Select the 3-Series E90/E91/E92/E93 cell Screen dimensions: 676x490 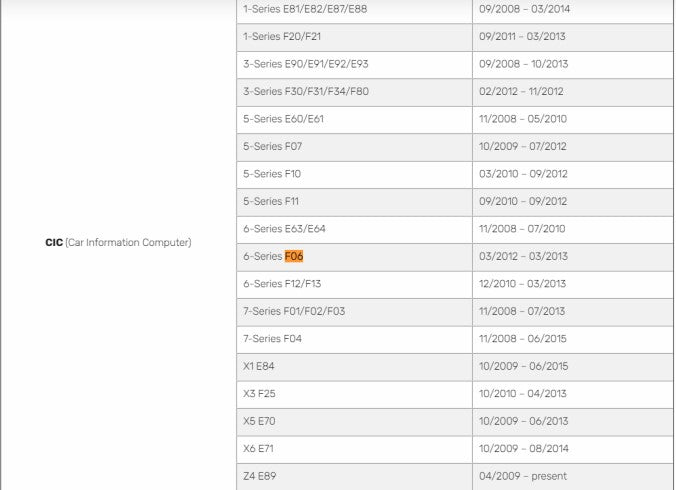pos(306,64)
